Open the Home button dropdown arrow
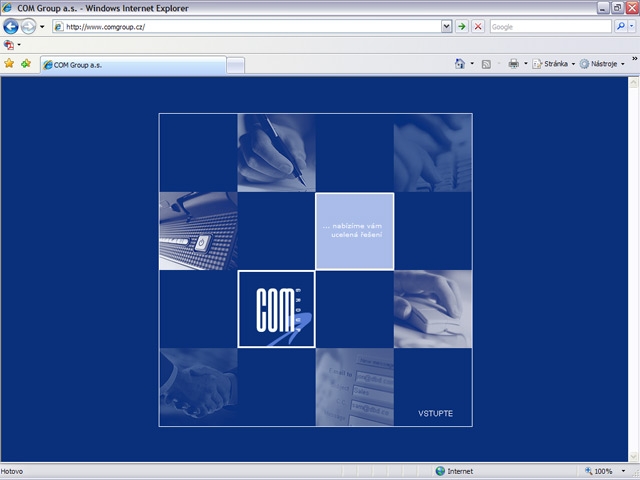Viewport: 640px width, 480px height. pos(472,64)
